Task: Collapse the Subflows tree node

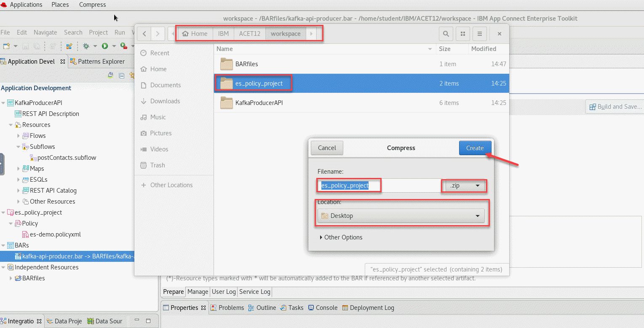Action: [x=19, y=147]
